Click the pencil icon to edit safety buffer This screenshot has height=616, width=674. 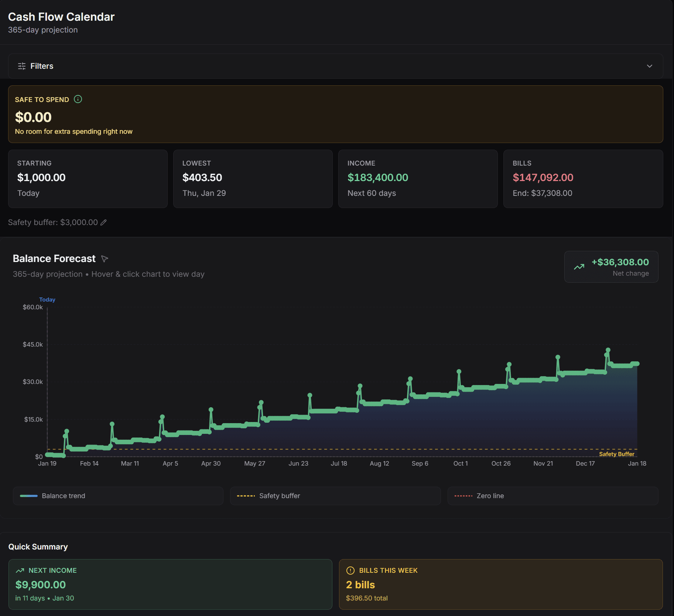(x=103, y=222)
